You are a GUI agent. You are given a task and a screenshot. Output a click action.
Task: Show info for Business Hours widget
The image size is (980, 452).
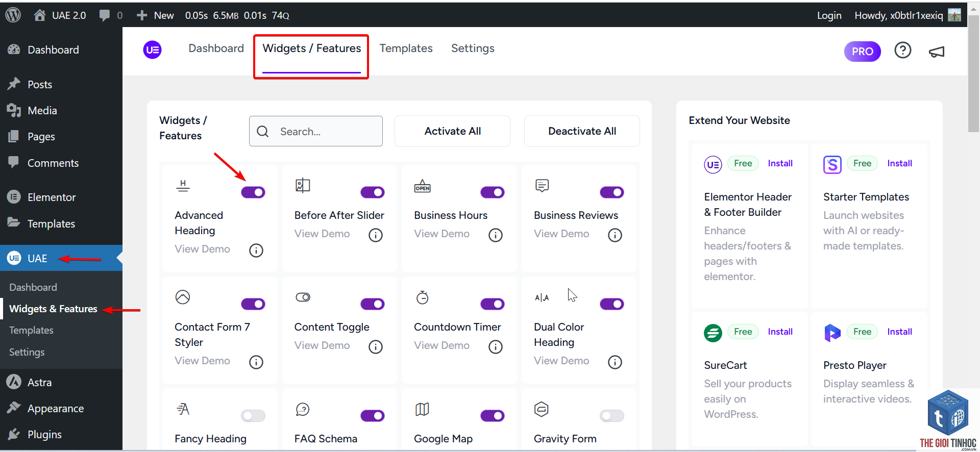(496, 235)
